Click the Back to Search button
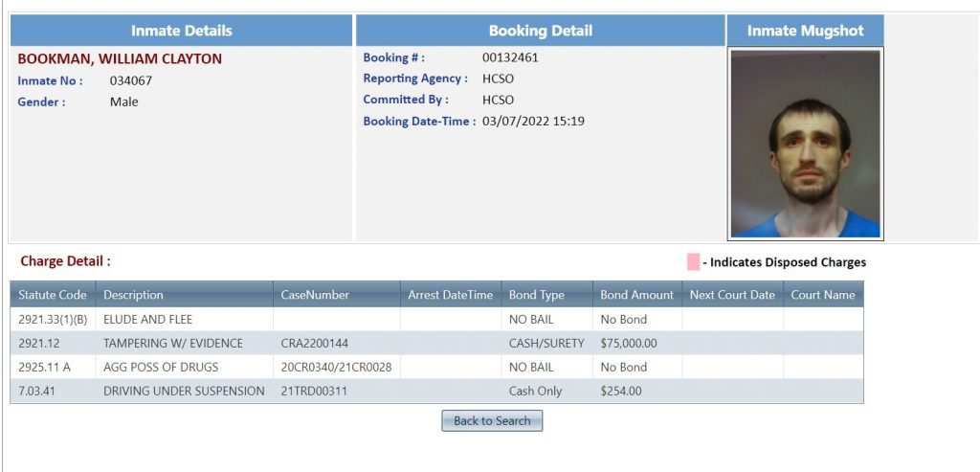980x472 pixels. coord(492,420)
